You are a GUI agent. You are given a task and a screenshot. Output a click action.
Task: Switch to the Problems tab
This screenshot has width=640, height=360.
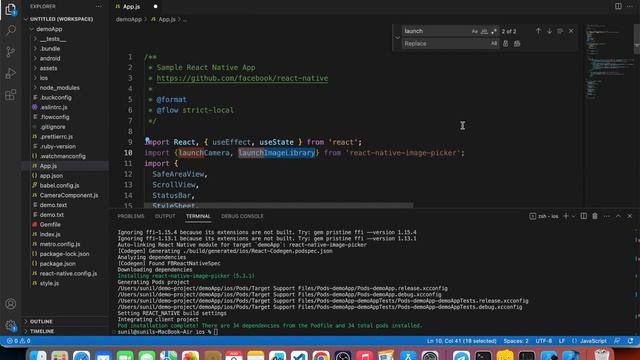(x=131, y=216)
